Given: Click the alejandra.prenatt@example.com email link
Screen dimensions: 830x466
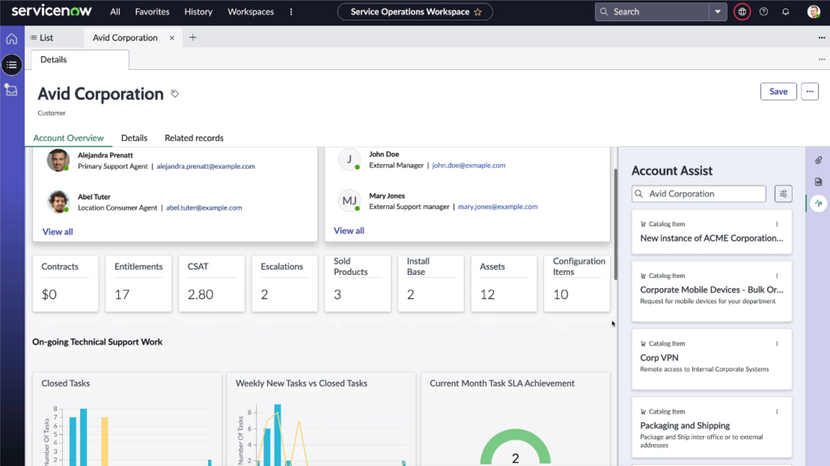Looking at the screenshot, I should (205, 166).
